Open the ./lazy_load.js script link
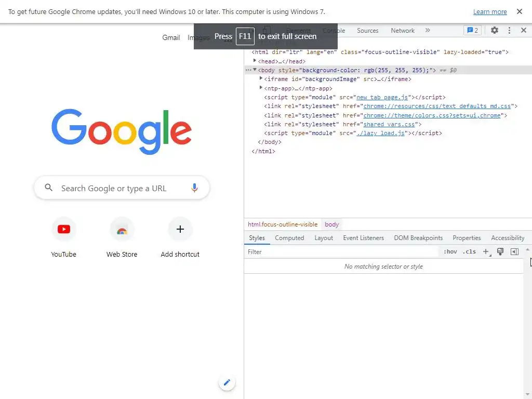The height and width of the screenshot is (399, 532). pos(380,133)
